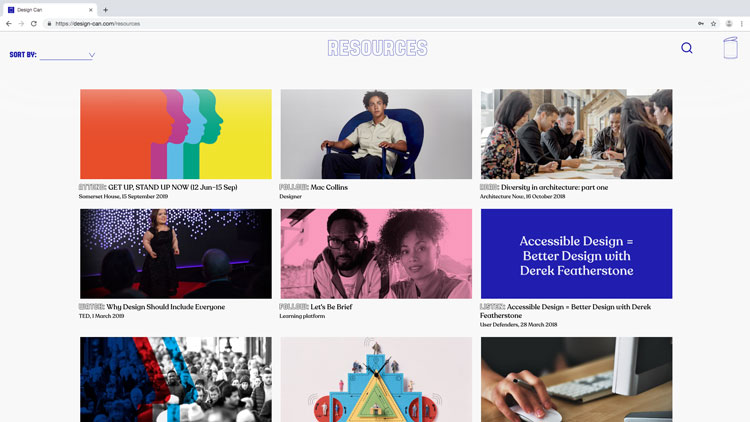The height and width of the screenshot is (422, 750).
Task: Close the Design Can tab
Action: pyautogui.click(x=90, y=10)
